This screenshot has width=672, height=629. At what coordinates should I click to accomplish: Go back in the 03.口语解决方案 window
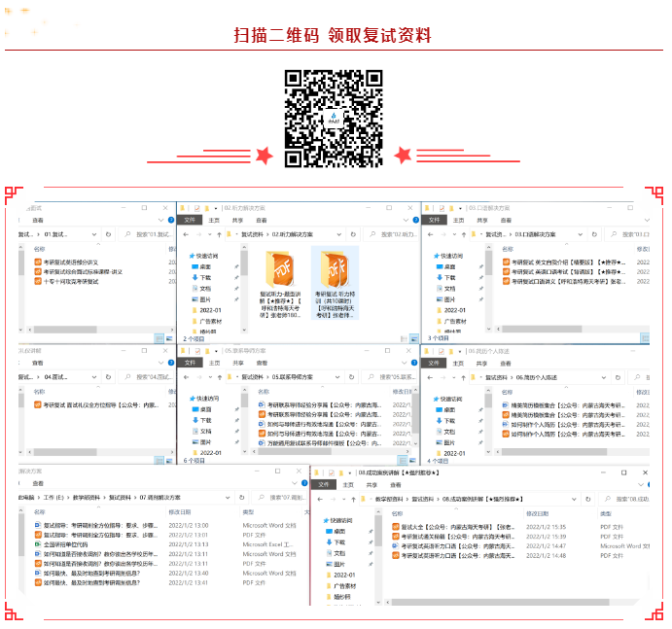point(430,234)
